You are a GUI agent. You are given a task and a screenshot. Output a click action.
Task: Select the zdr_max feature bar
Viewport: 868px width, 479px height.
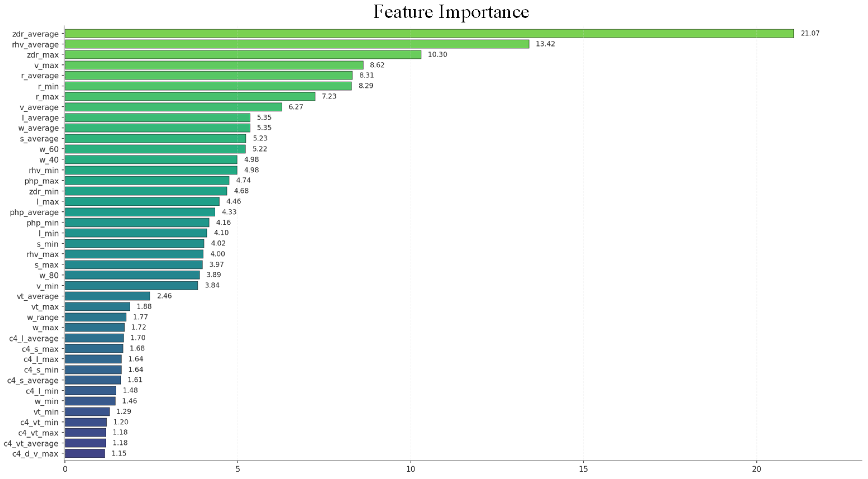pos(243,54)
